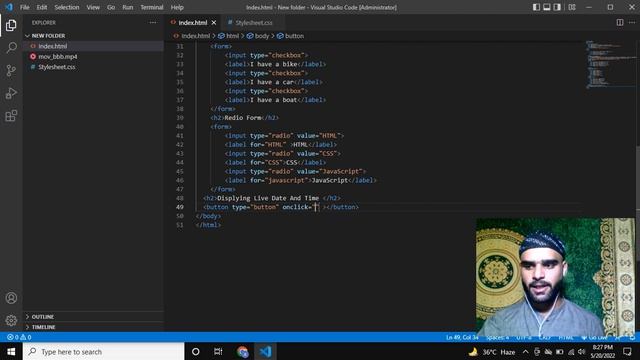The height and width of the screenshot is (360, 640).
Task: Click the CRLF end-of-line indicator
Action: [544, 338]
